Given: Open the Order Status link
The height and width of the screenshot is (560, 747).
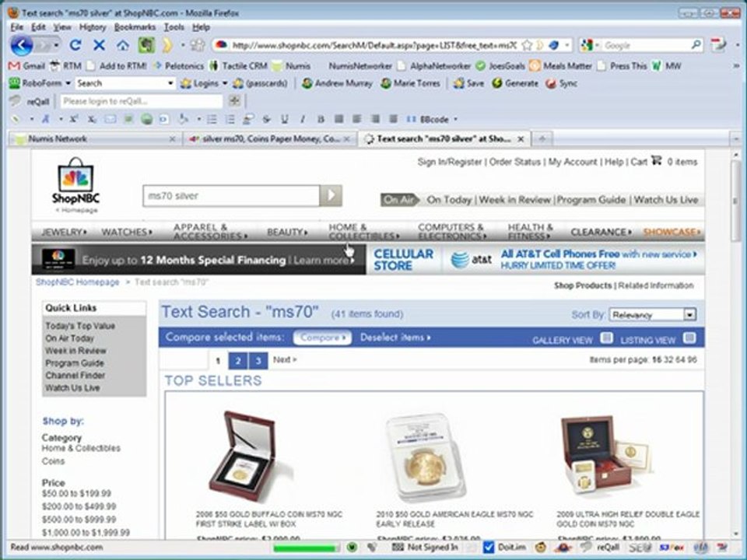Looking at the screenshot, I should coord(515,162).
